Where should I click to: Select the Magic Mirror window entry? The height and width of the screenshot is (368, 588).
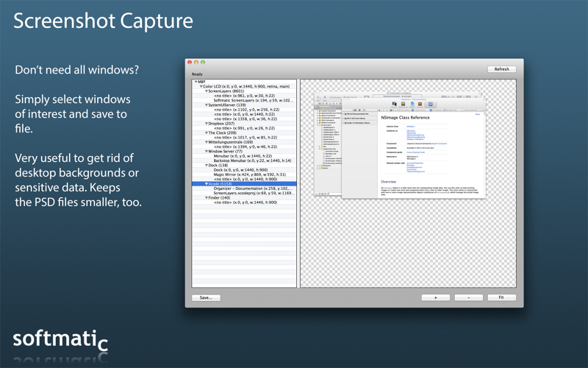click(x=244, y=174)
